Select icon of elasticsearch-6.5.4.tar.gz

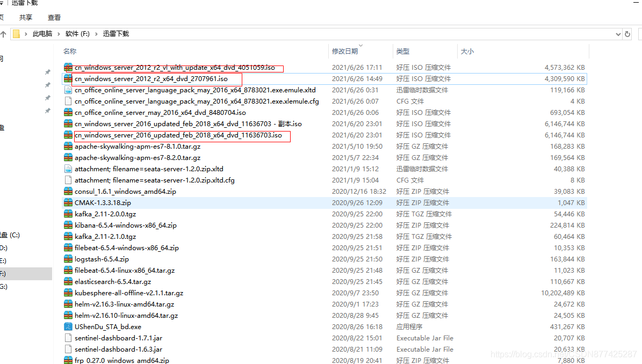68,281
